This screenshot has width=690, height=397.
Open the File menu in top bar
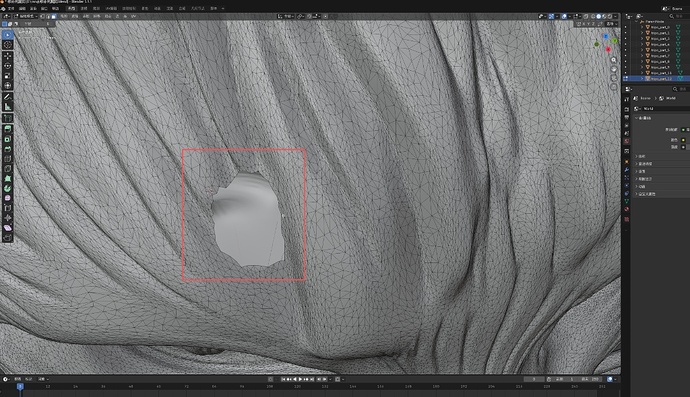tap(12, 8)
